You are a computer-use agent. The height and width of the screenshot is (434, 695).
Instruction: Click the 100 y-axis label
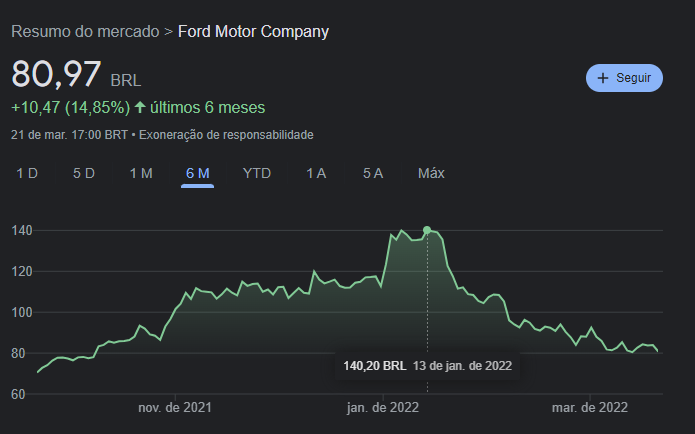(x=22, y=313)
